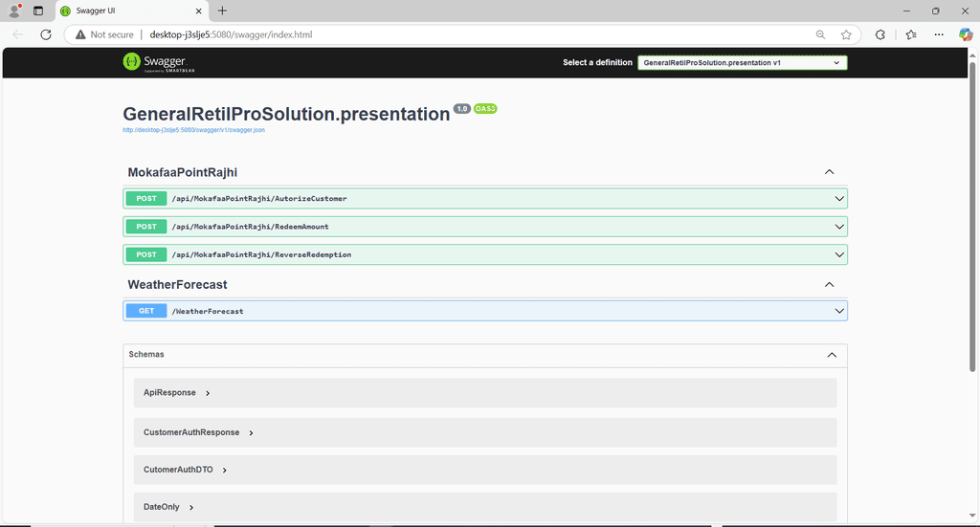Click the Not secure site warning
Viewport: 980px width, 527px height.
tap(104, 34)
